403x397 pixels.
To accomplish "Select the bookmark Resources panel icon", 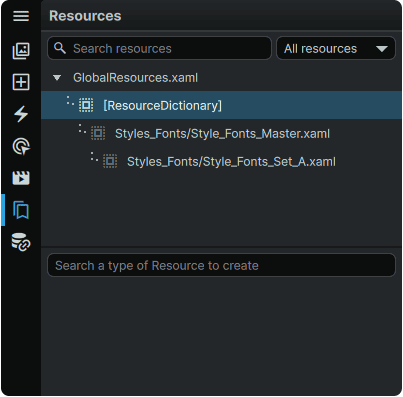I will 21,210.
